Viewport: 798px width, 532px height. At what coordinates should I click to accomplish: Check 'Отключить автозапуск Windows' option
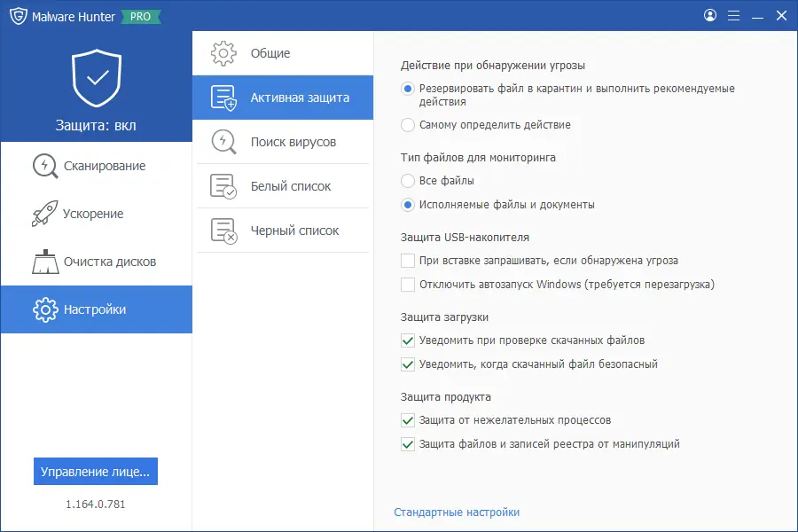point(407,285)
